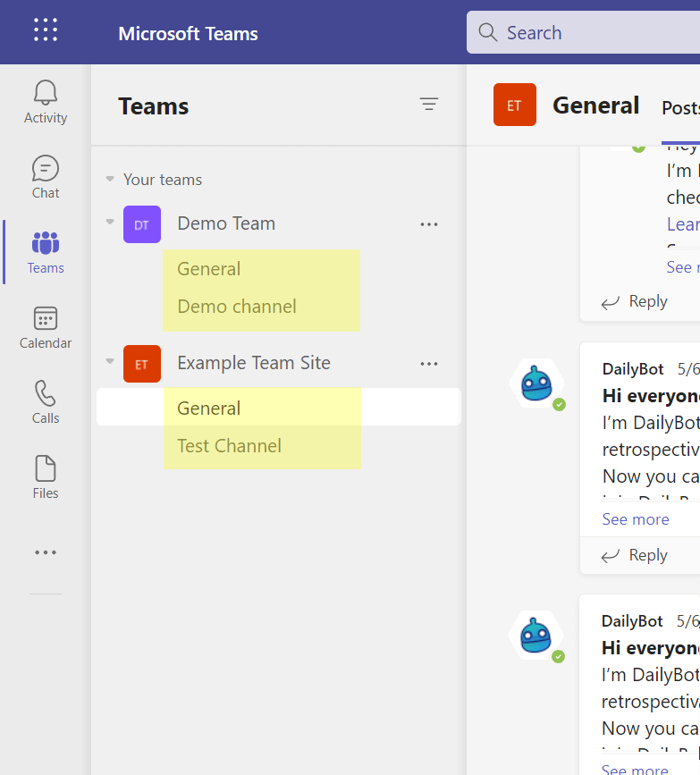
Task: Select the Demo Team name
Action: click(226, 223)
